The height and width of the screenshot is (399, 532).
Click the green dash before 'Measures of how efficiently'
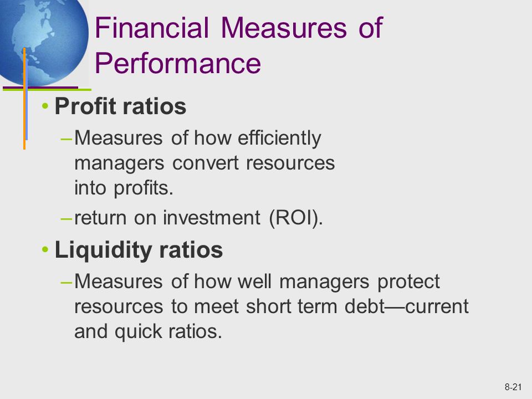66,140
